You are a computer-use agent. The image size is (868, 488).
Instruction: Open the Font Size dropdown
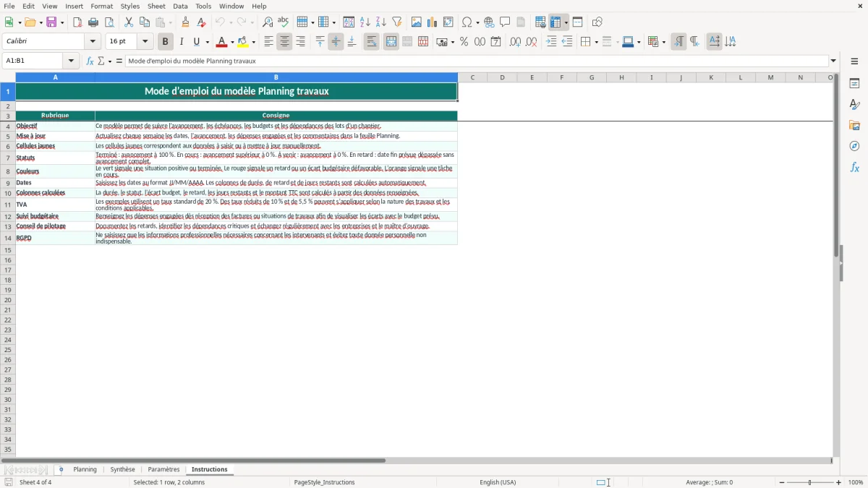[x=145, y=42]
